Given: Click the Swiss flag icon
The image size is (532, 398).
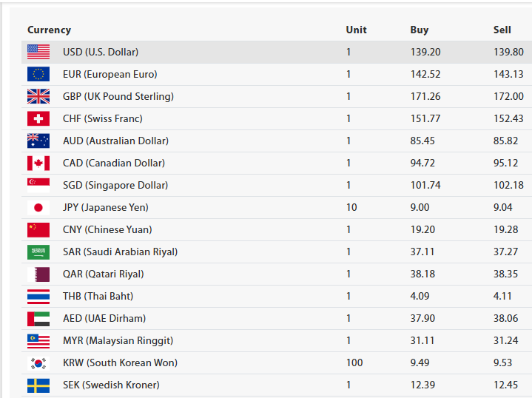Looking at the screenshot, I should tap(38, 118).
